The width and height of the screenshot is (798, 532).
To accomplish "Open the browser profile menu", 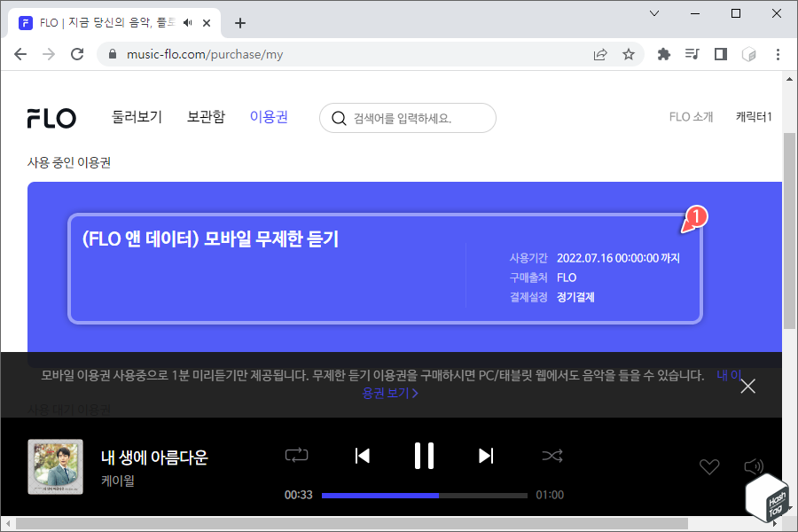I will 749,54.
